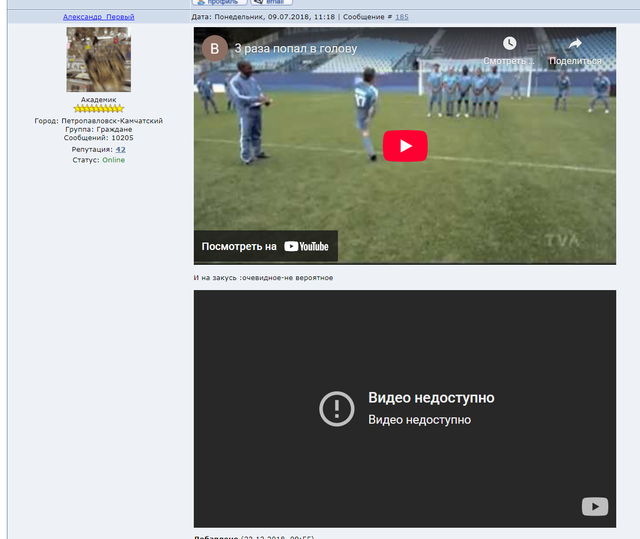The width and height of the screenshot is (640, 539).
Task: Click YouTube logo on unavailable video
Action: [595, 506]
